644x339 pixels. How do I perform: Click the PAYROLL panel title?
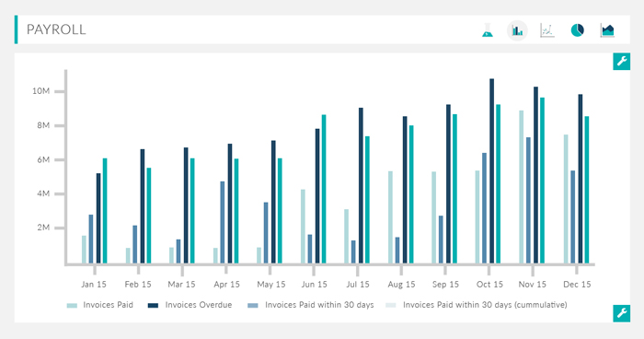(x=56, y=29)
